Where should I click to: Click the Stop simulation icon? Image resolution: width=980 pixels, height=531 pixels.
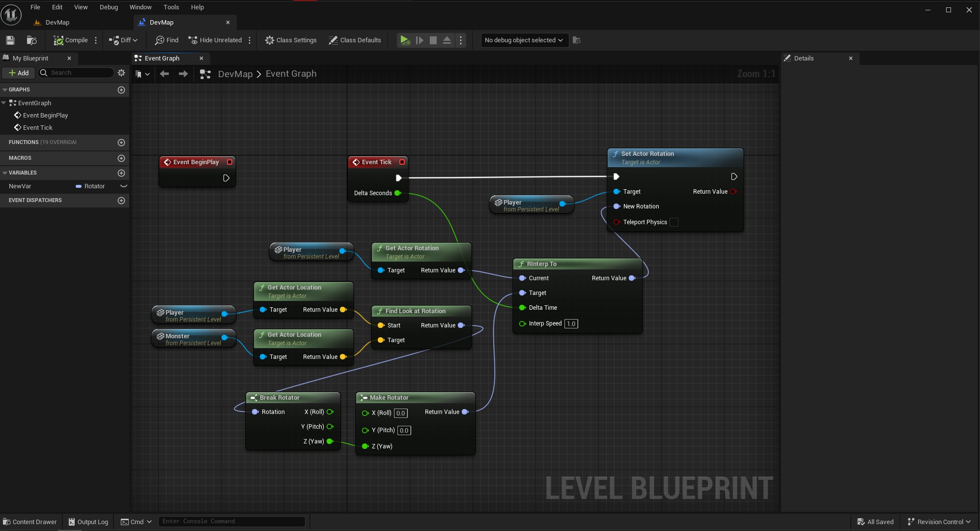(x=433, y=40)
